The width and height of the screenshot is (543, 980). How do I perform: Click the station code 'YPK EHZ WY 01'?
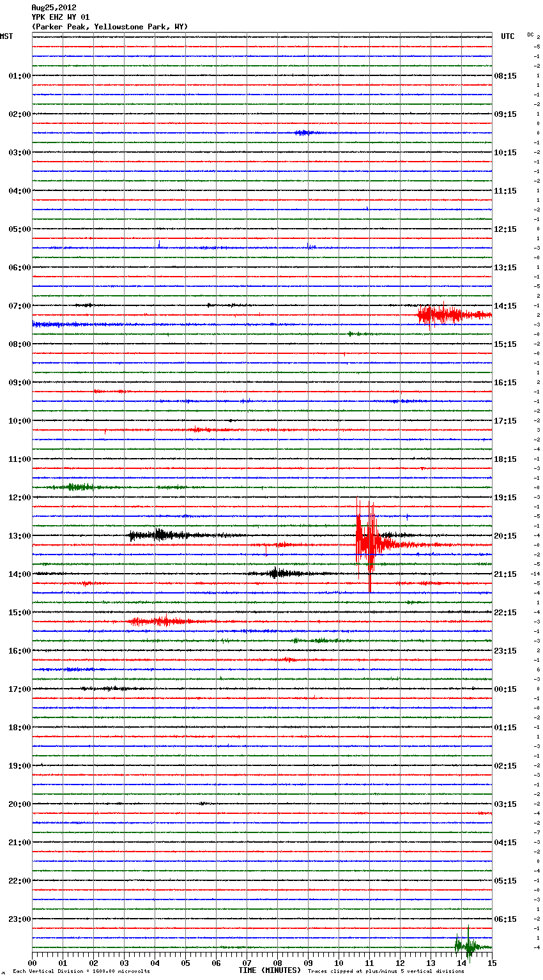click(61, 17)
